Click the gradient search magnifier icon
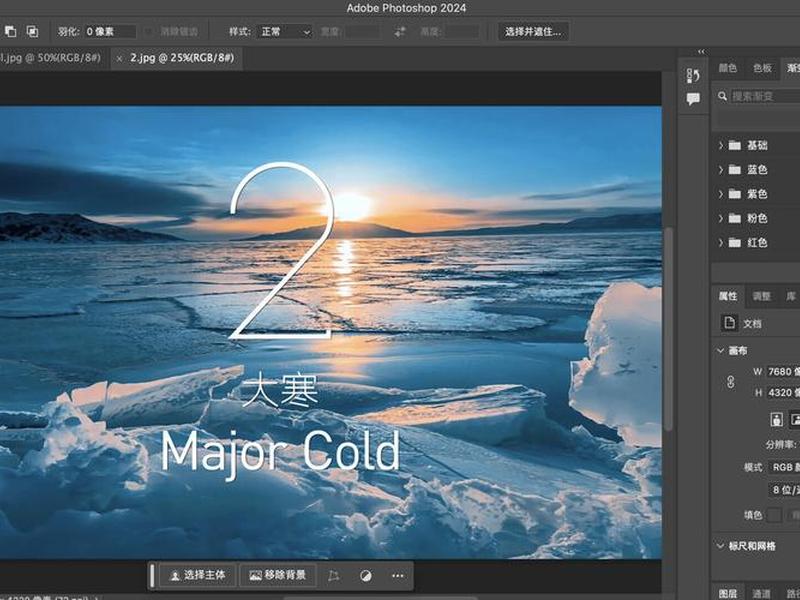800x600 pixels. [722, 96]
